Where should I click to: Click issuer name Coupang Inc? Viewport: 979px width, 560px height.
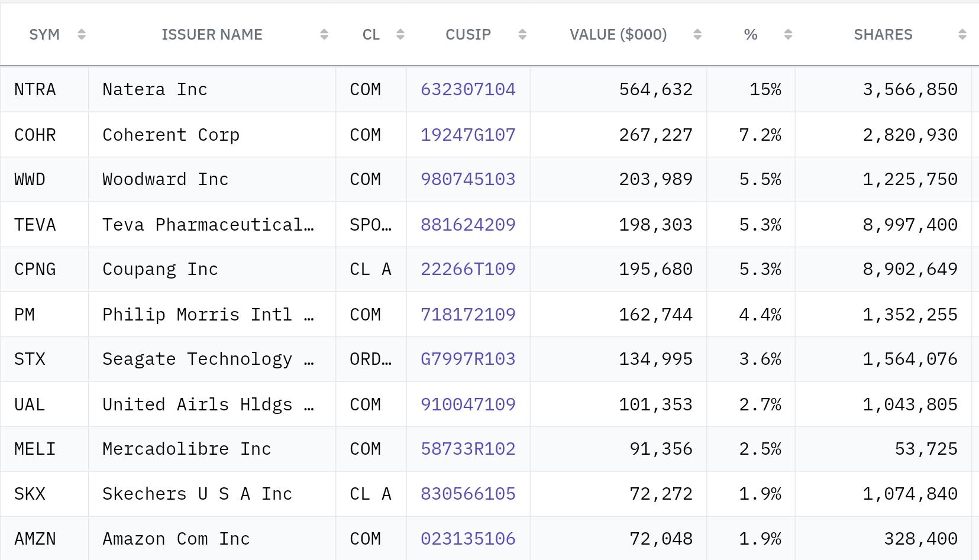tap(160, 269)
